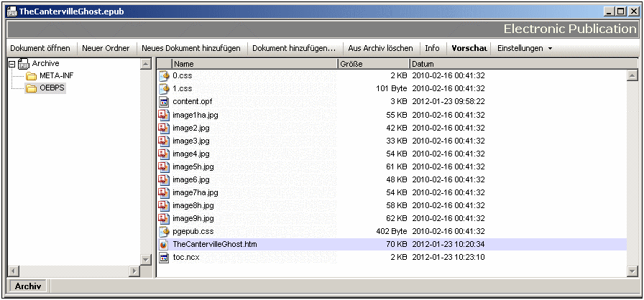
Task: Click the image8h.jpg image icon
Action: coord(165,205)
